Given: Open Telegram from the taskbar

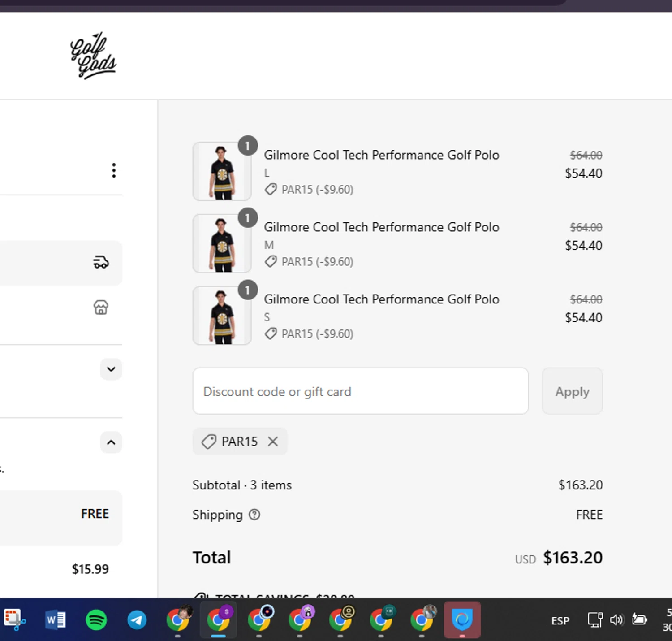Looking at the screenshot, I should [137, 620].
